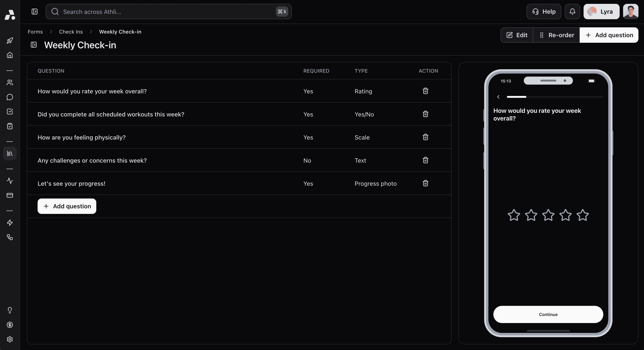Click Add question below the question list
Viewport: 644px width, 350px height.
(x=66, y=206)
